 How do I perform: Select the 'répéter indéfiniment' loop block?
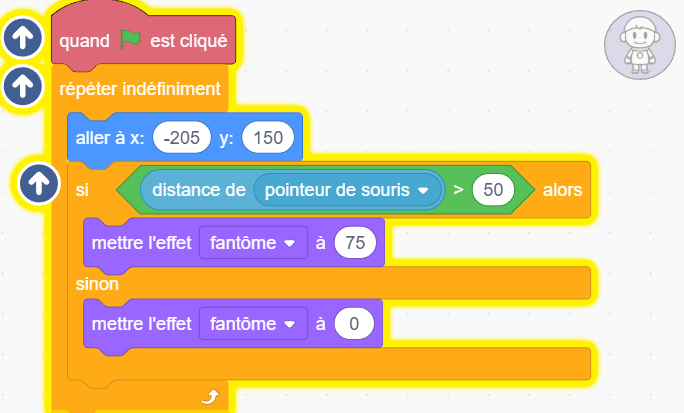tap(140, 89)
